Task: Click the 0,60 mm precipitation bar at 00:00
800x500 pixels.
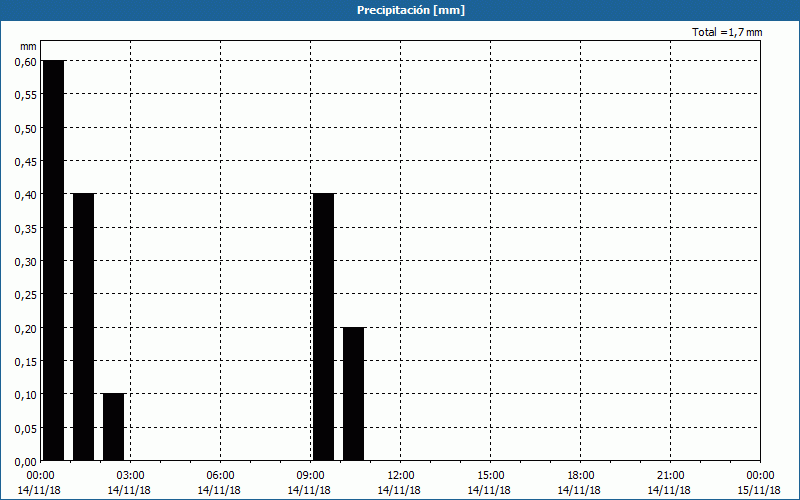Action: (x=54, y=260)
